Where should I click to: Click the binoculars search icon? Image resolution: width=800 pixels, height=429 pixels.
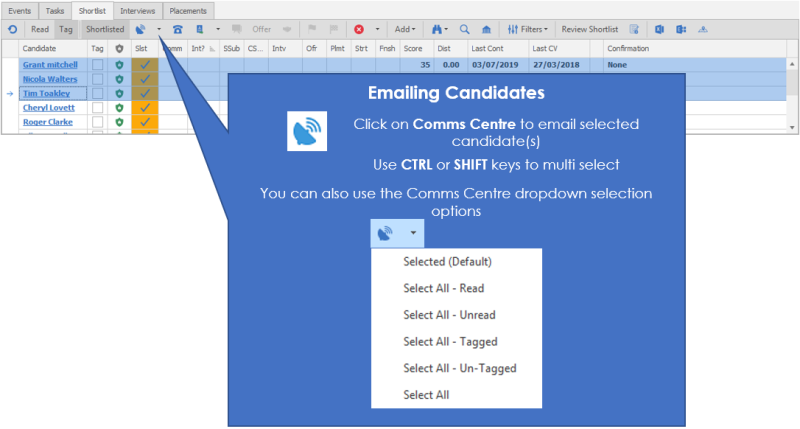436,29
